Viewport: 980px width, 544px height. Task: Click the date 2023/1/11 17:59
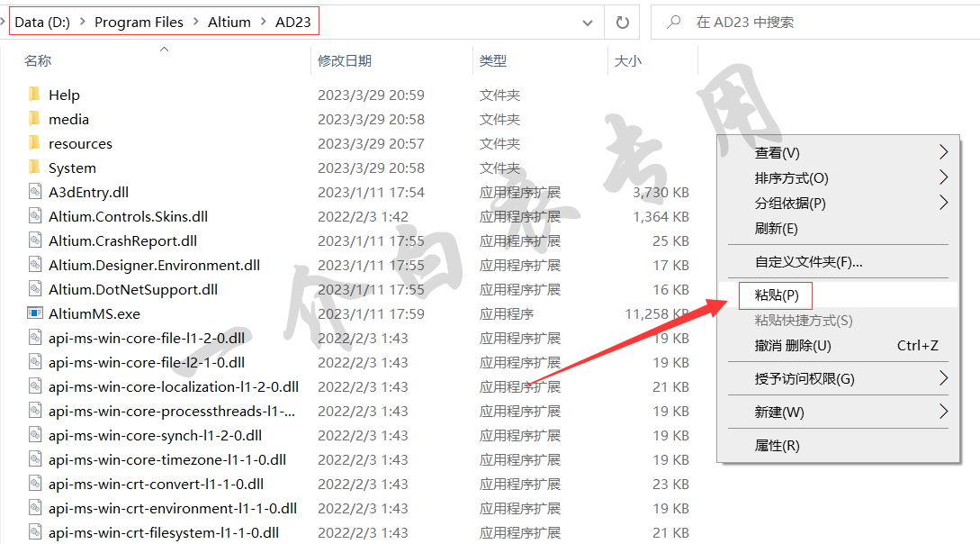[x=371, y=314]
